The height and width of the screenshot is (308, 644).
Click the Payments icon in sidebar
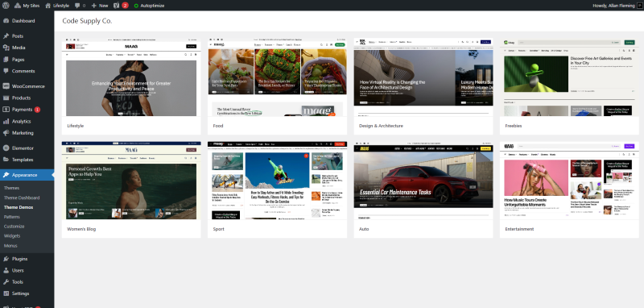tap(6, 110)
